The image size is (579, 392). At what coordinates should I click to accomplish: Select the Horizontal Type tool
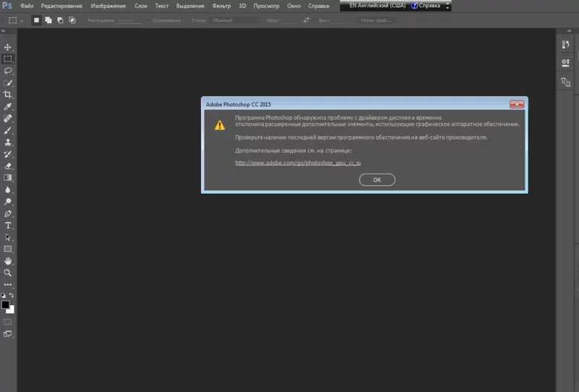pos(8,225)
